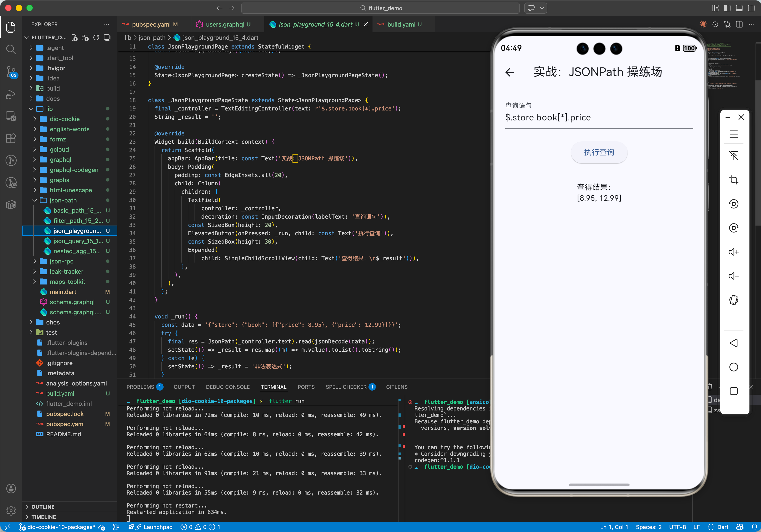Switch to the pubspec.yaml editor tab
The image size is (761, 532).
151,24
